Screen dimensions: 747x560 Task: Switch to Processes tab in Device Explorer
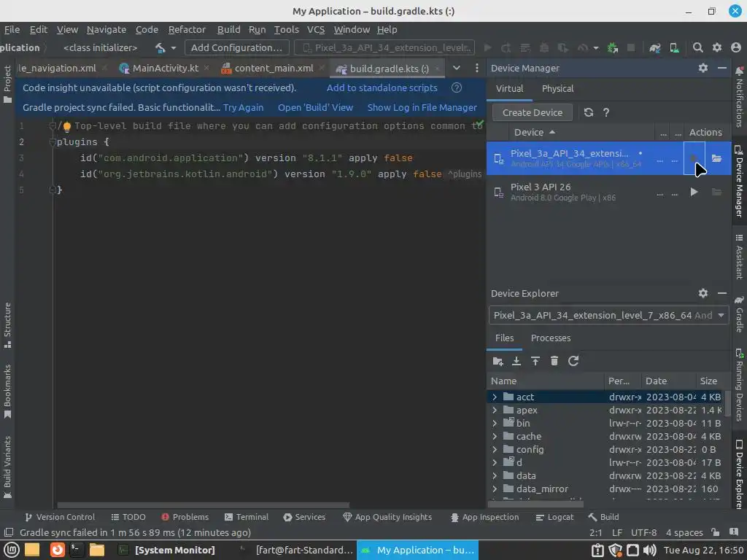[x=550, y=338]
